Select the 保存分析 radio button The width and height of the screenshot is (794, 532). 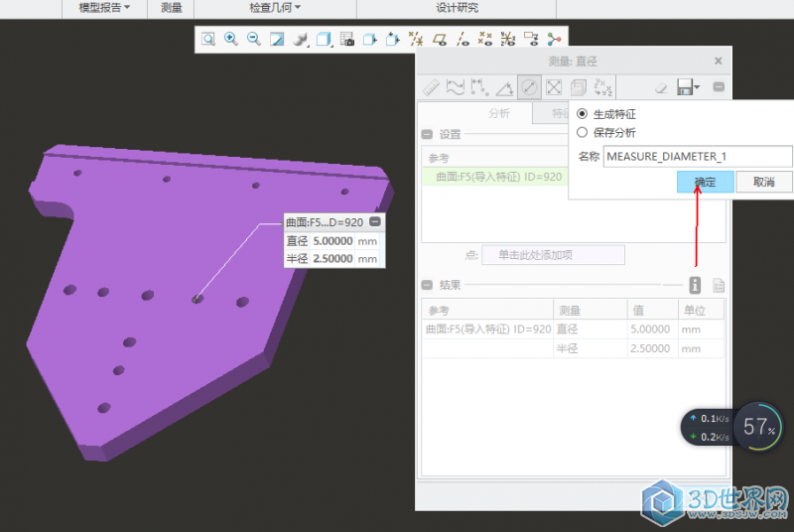tap(583, 132)
